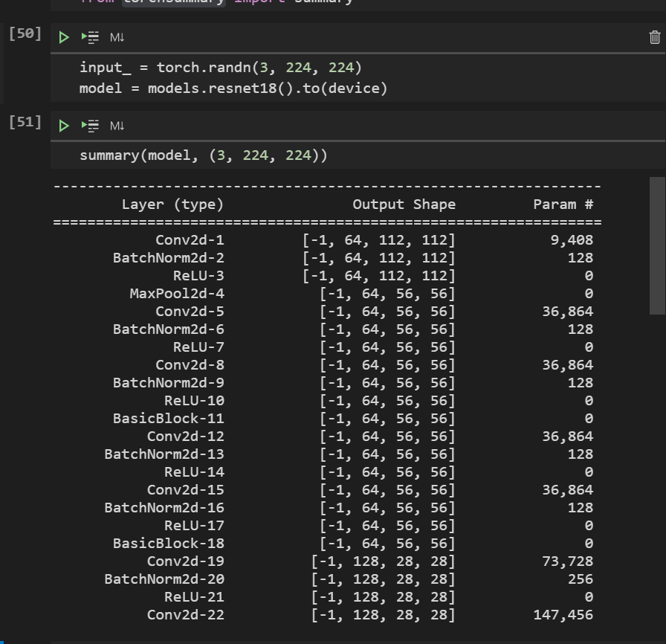Select the Conv2d-19 layer name
Image resolution: width=666 pixels, height=644 pixels.
[x=185, y=561]
